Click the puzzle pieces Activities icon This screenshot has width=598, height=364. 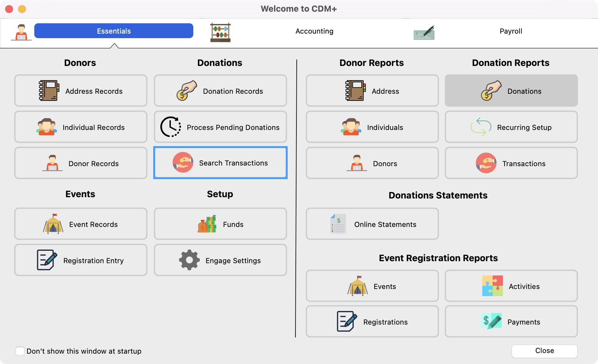pyautogui.click(x=492, y=286)
